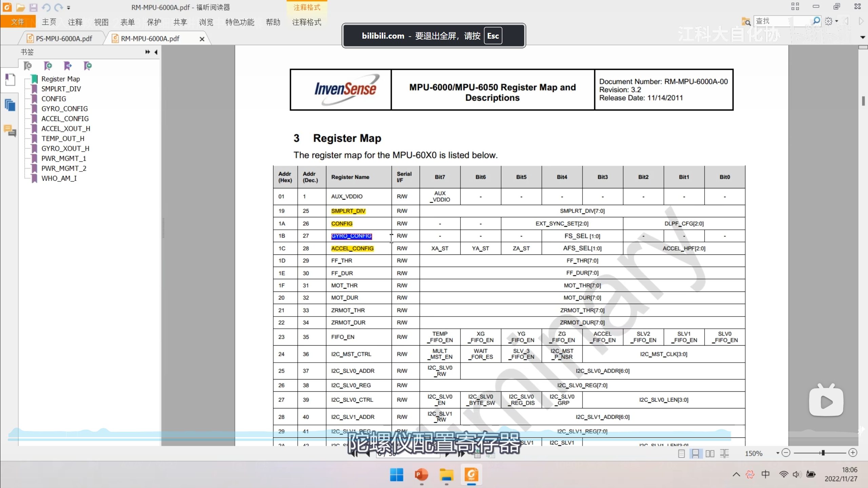The height and width of the screenshot is (488, 868).
Task: Click the Save icon in title bar
Action: (x=33, y=7)
